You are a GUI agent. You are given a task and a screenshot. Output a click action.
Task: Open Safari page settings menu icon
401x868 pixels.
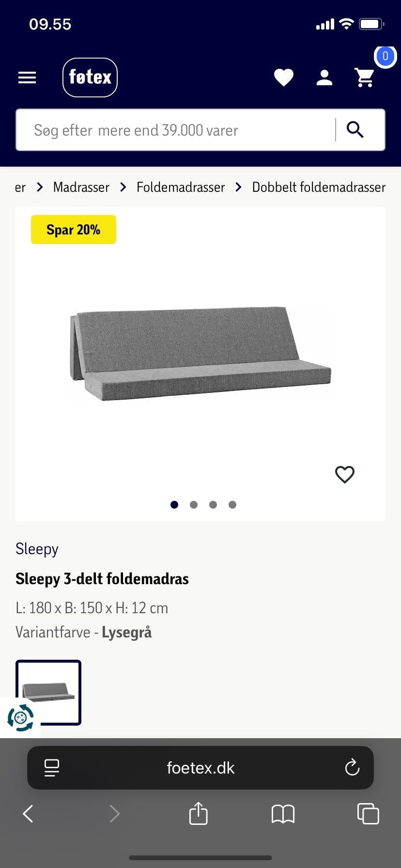click(52, 768)
